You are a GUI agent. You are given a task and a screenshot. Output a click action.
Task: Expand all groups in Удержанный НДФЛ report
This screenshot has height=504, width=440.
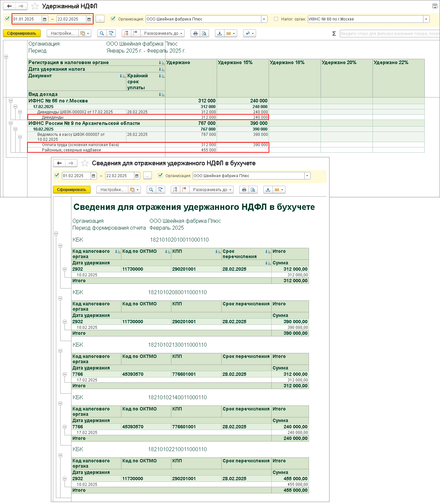[135, 33]
